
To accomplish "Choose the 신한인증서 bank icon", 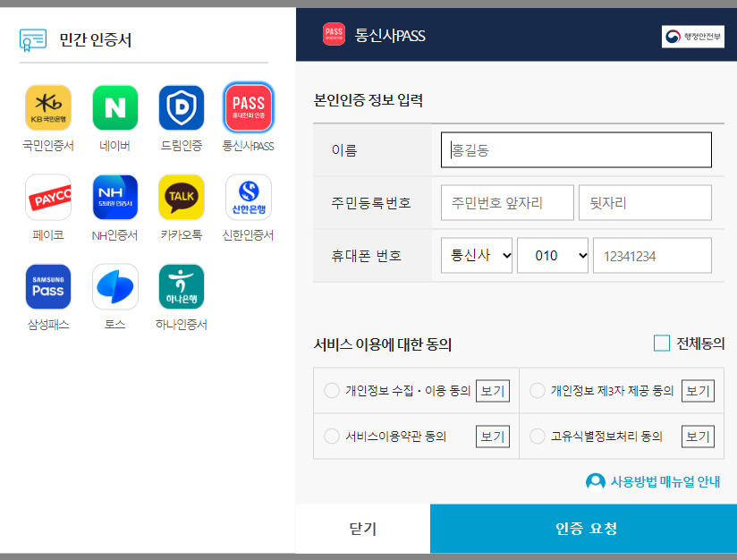I will (249, 197).
